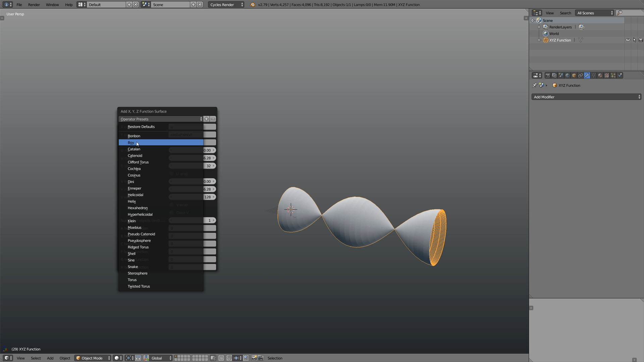Open the outliner View menu
Screen dimensions: 644x362
tap(549, 13)
